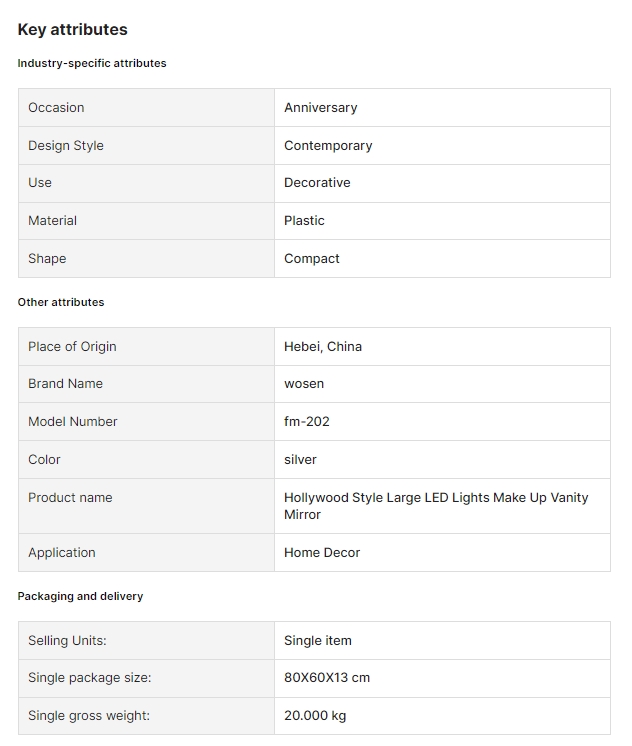Click the Compact shape value
Screen dimensions: 632x746
[312, 259]
